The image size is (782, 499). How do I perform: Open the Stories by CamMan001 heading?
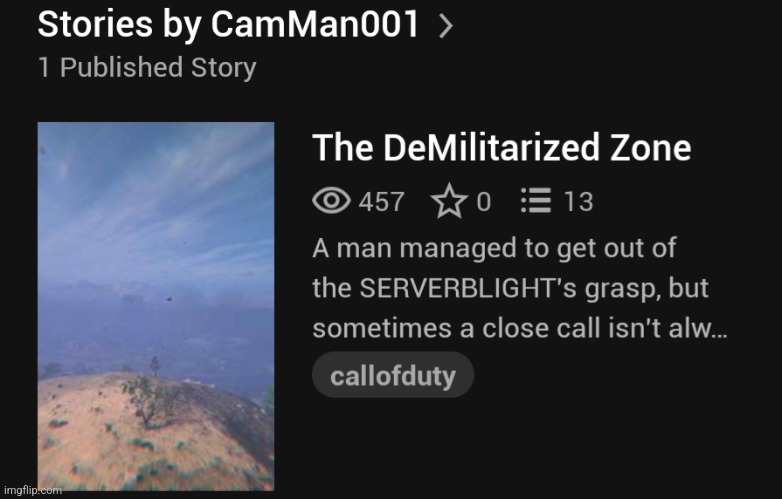pos(228,24)
